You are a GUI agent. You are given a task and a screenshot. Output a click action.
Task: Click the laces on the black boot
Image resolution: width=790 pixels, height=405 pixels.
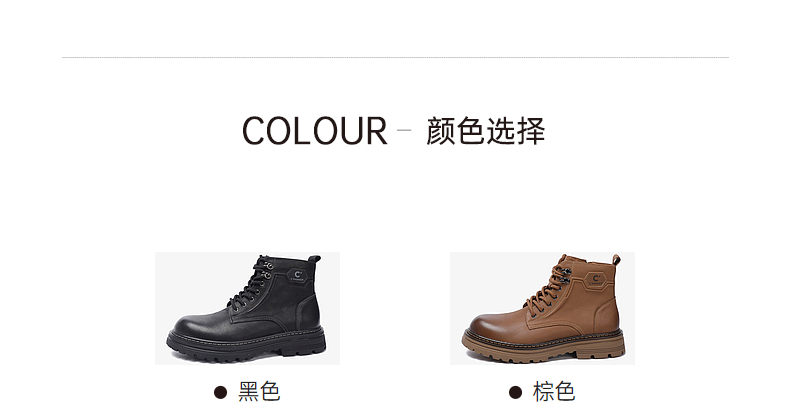pos(249,283)
